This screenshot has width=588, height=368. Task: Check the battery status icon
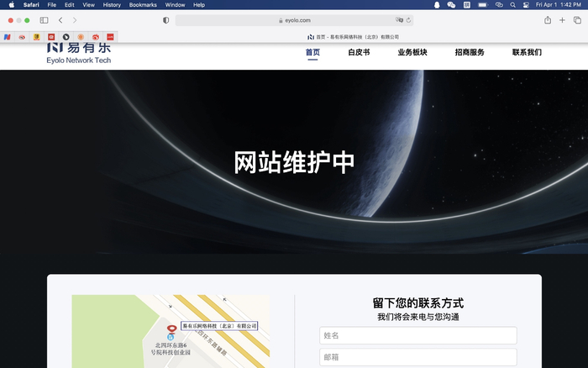pos(483,5)
